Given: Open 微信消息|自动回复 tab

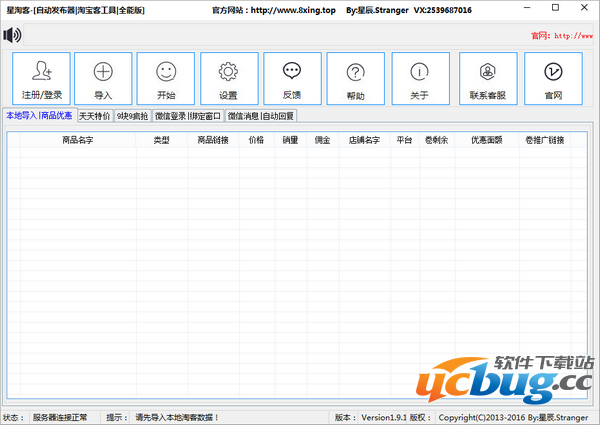Looking at the screenshot, I should 260,116.
